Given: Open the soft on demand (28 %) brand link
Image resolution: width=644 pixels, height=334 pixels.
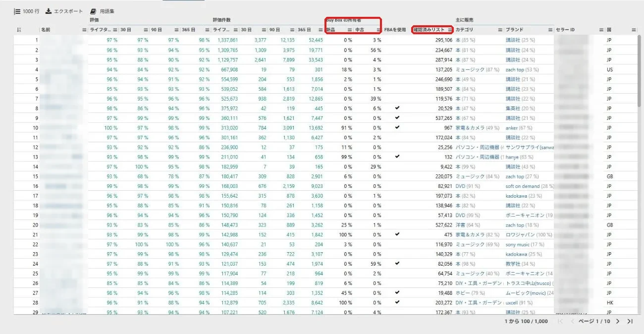Looking at the screenshot, I should pyautogui.click(x=529, y=186).
